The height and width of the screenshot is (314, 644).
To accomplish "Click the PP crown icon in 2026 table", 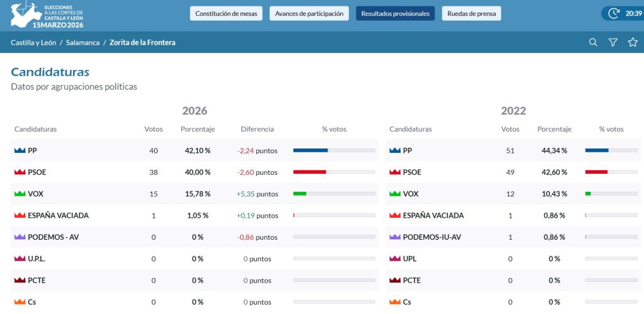I will [x=19, y=151].
